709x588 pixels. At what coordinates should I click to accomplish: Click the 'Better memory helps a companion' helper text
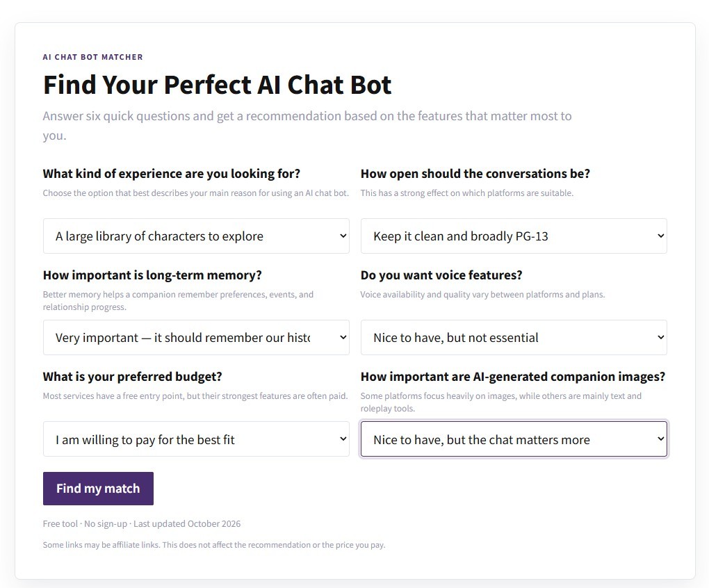click(x=178, y=300)
